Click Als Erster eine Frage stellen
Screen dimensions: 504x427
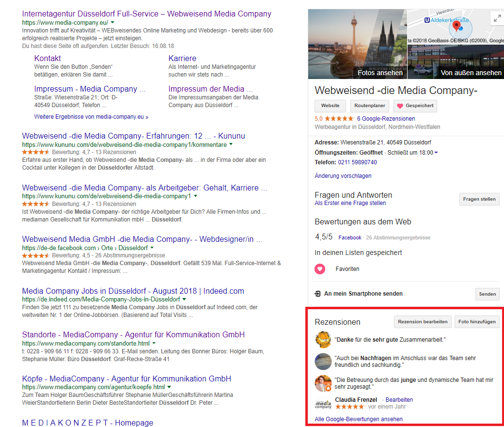pos(350,203)
